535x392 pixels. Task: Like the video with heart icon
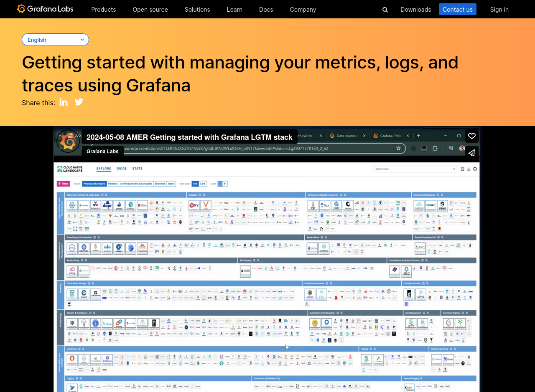coord(471,136)
